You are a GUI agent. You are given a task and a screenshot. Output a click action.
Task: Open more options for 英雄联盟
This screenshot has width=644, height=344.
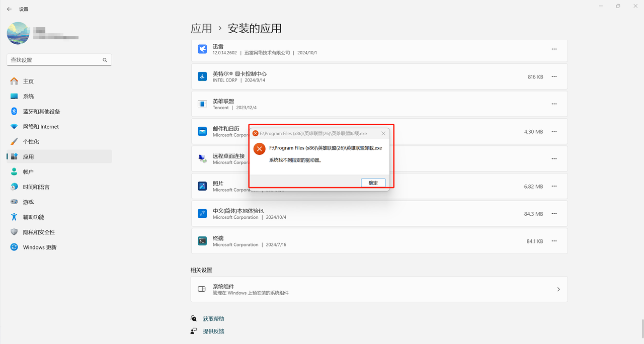pyautogui.click(x=554, y=104)
